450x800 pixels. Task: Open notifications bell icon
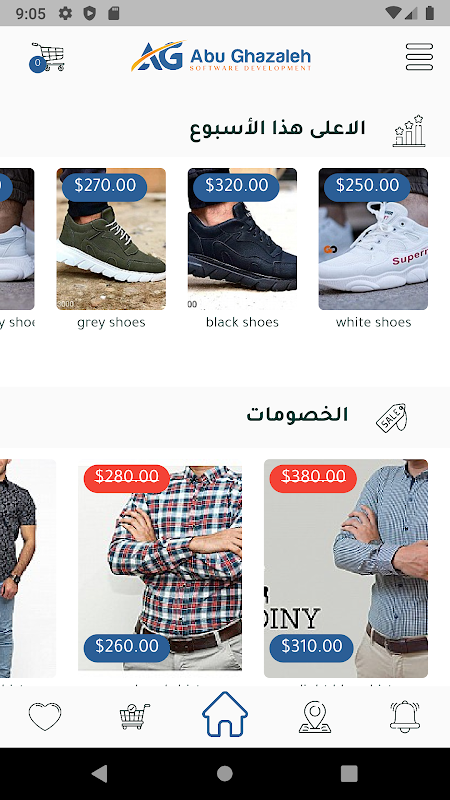pos(405,716)
